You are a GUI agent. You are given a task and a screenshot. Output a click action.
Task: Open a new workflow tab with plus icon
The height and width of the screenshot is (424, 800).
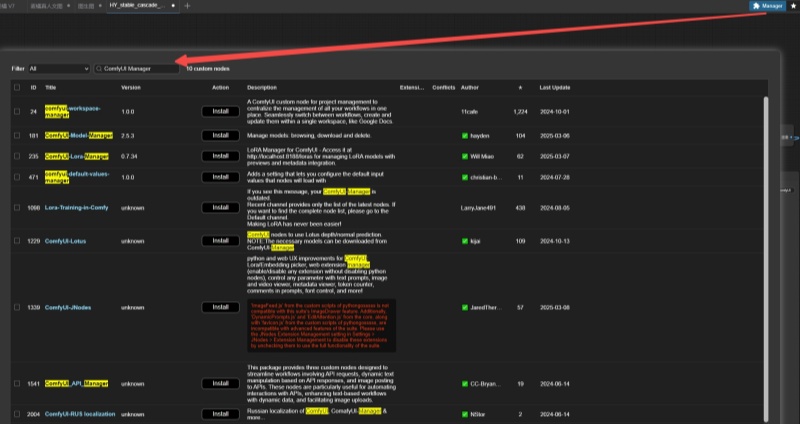point(187,6)
